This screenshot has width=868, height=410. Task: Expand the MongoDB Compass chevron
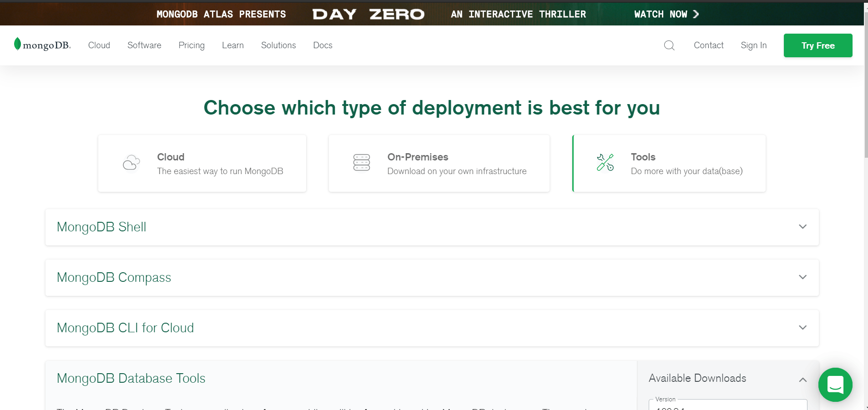pos(803,277)
